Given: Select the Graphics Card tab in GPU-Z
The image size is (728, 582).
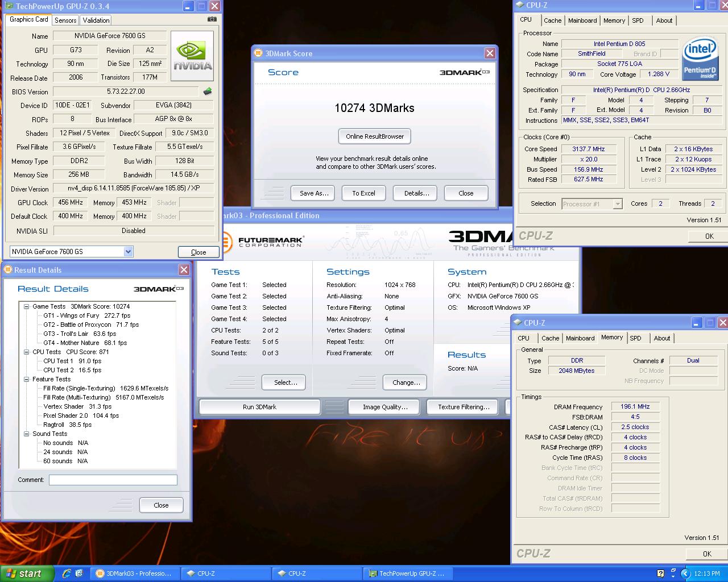Looking at the screenshot, I should pos(29,19).
